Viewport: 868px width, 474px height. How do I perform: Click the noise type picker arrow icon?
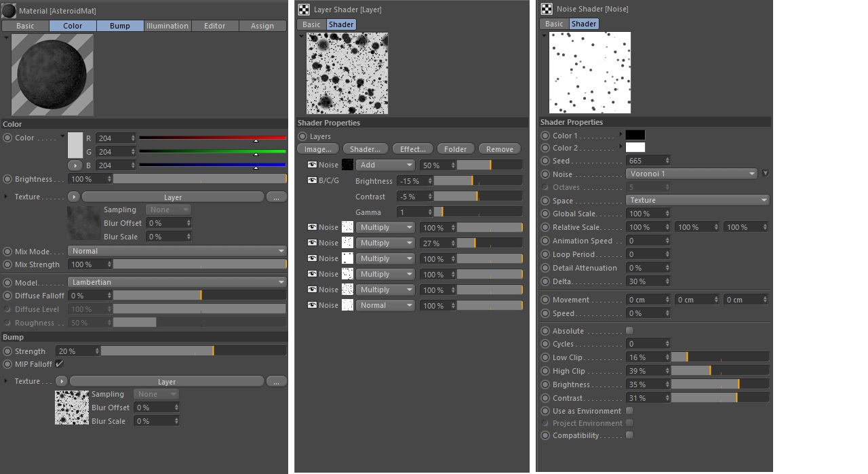coord(765,174)
